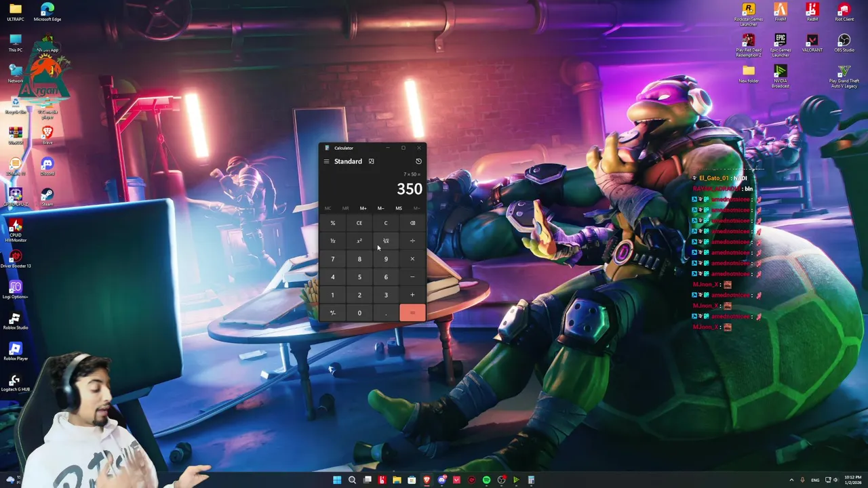Select the Play Grand Theft Auto V Legacy shortcut
This screenshot has height=488, width=868.
844,77
